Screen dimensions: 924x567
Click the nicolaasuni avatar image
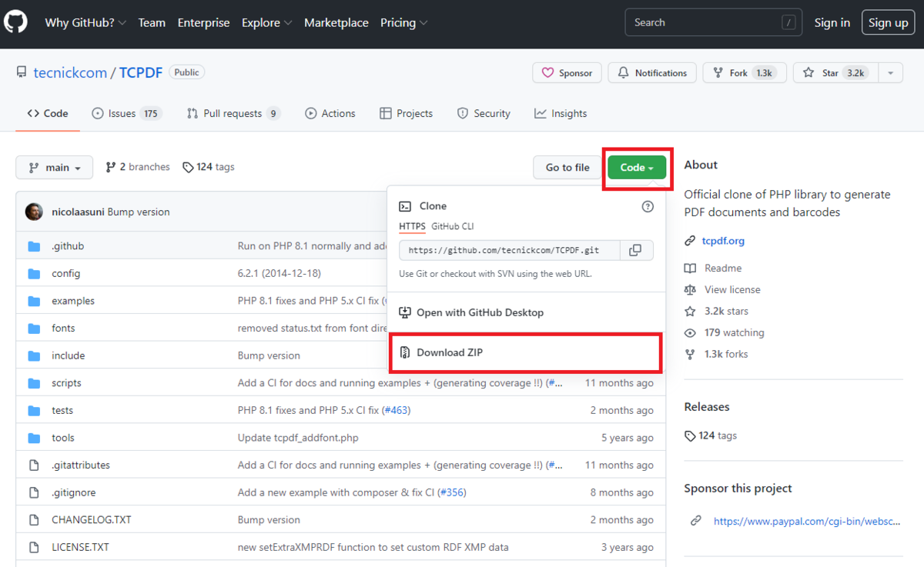tap(34, 212)
